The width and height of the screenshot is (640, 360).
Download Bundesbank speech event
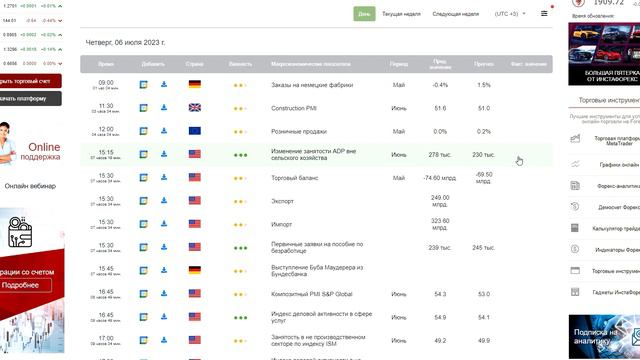[164, 270]
